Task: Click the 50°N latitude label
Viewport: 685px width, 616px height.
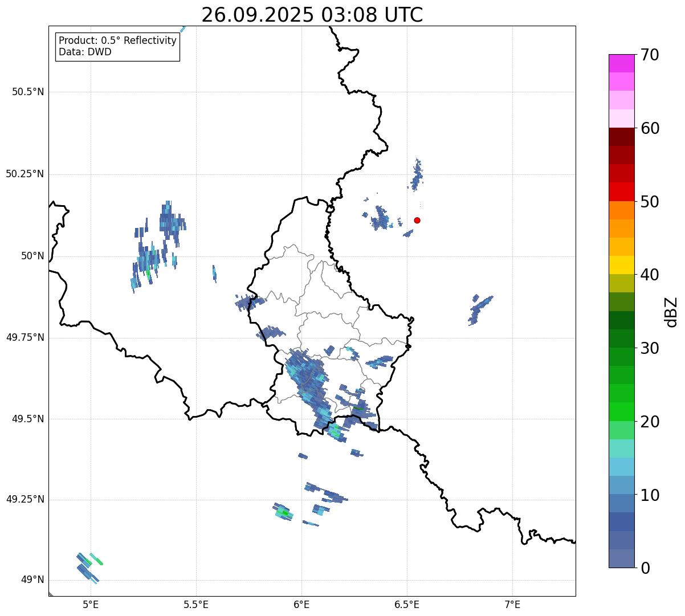Action: (32, 256)
